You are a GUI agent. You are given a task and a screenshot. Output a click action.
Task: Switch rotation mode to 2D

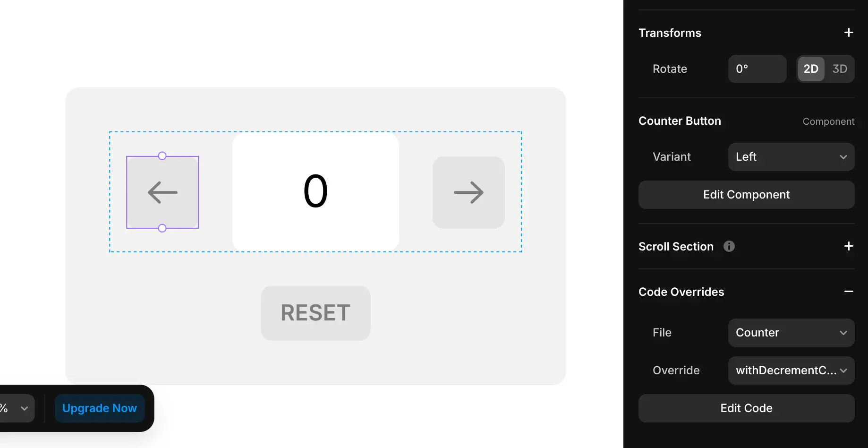tap(811, 69)
